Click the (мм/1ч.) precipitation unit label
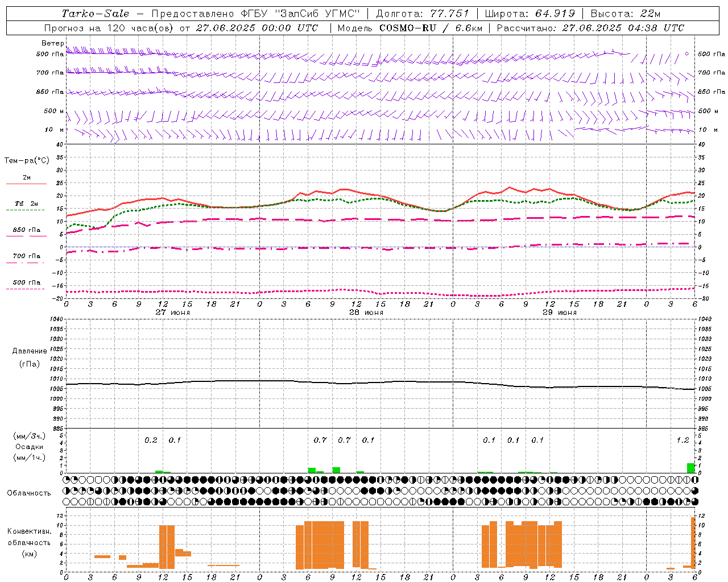728x582 pixels. [x=29, y=458]
